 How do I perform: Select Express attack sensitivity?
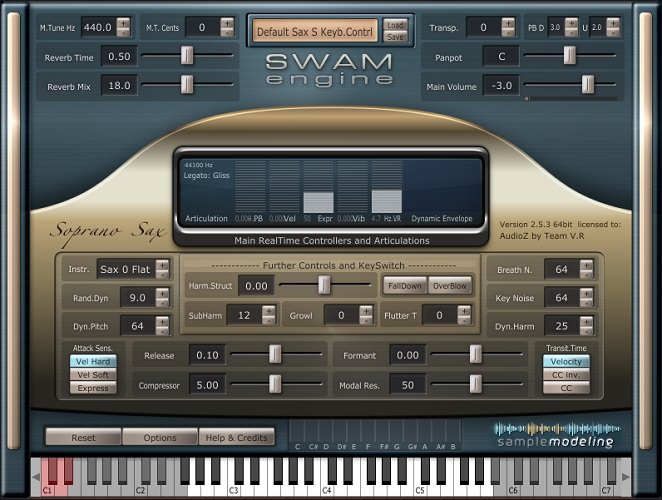coord(93,388)
